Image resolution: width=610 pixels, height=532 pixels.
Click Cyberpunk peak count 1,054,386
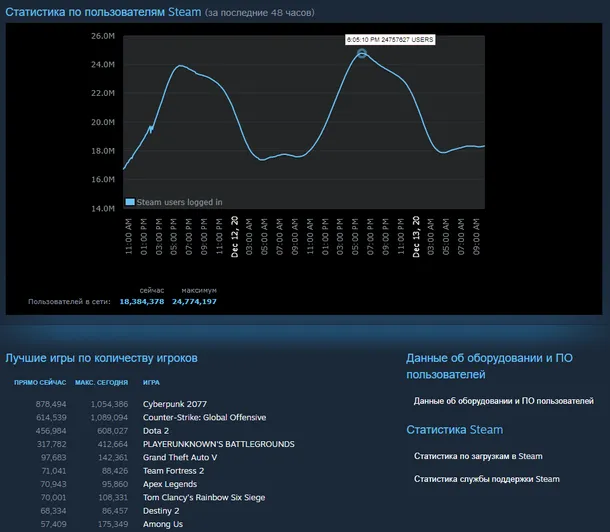tap(109, 404)
